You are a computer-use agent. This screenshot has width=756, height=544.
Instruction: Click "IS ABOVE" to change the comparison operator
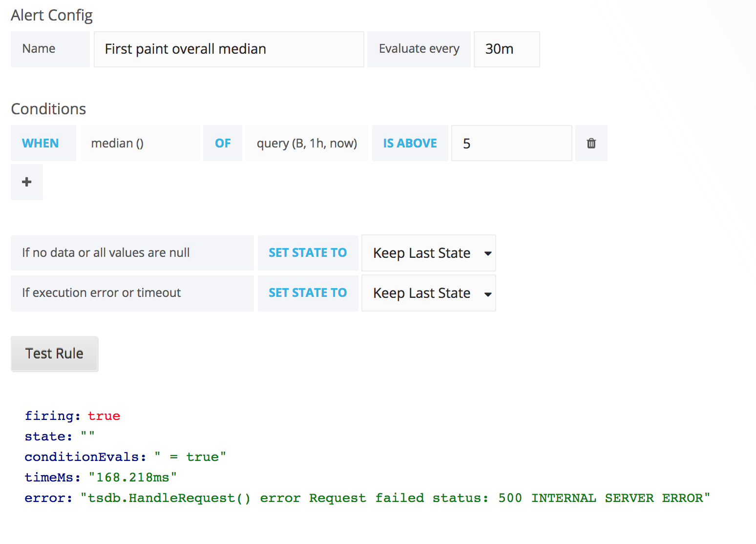(410, 143)
